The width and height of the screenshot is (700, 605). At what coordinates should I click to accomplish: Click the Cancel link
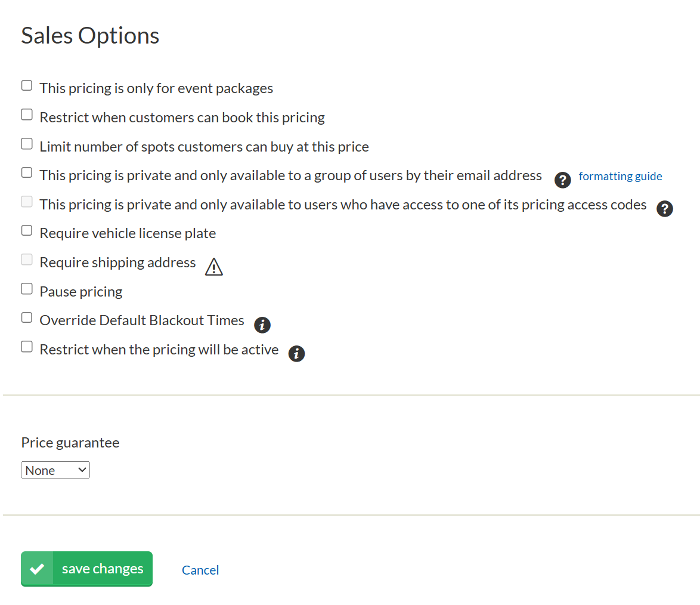200,570
